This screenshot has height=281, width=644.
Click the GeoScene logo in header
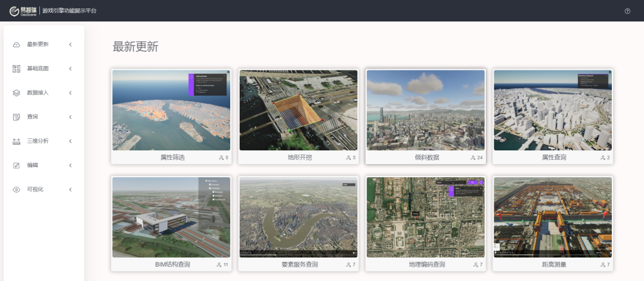click(23, 11)
